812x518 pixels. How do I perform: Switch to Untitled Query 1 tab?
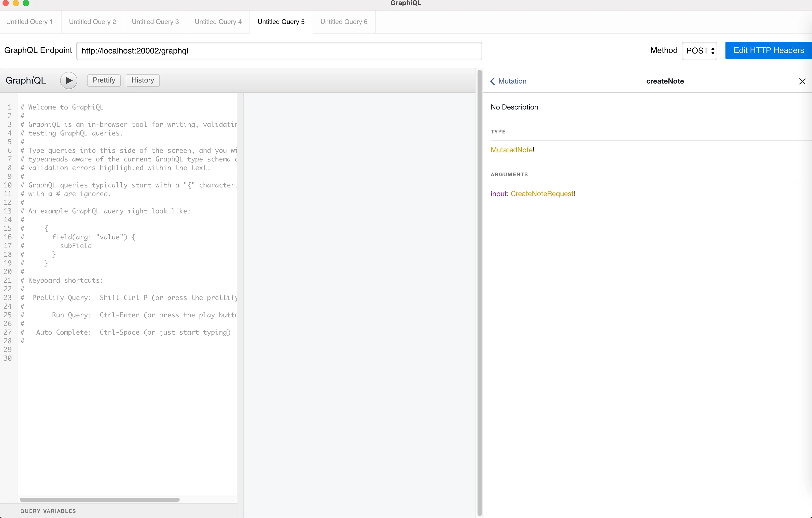pyautogui.click(x=30, y=22)
